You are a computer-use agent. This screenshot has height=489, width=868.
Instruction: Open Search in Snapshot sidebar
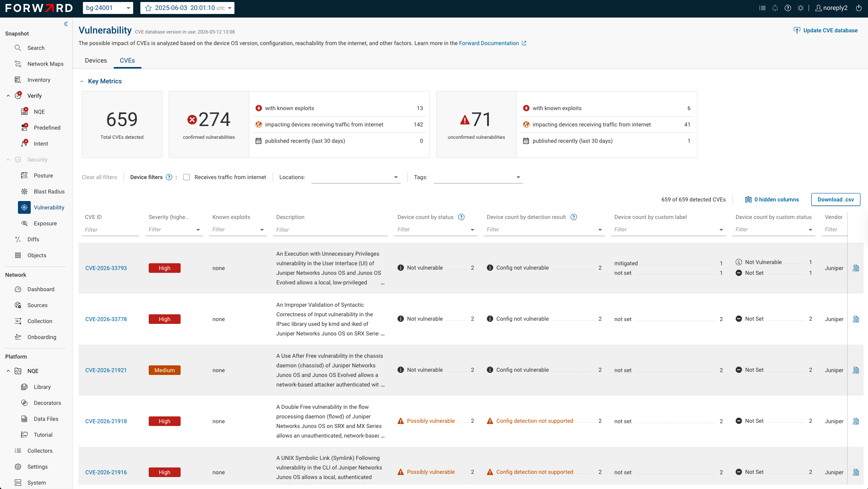(36, 48)
